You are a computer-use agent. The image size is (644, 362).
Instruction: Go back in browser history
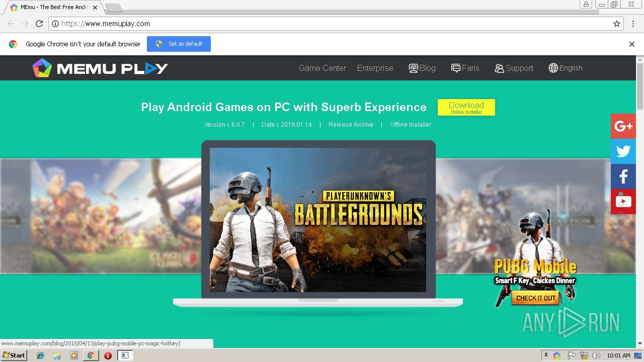pyautogui.click(x=11, y=24)
